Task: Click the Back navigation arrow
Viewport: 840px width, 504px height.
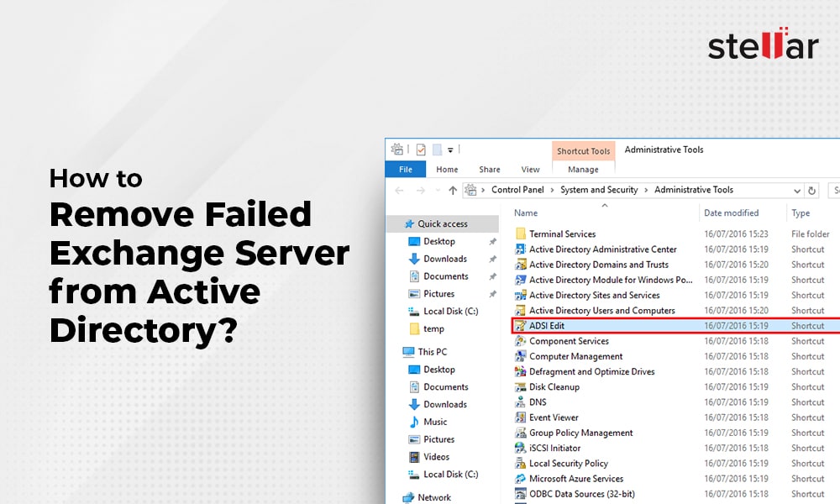Action: pyautogui.click(x=399, y=190)
